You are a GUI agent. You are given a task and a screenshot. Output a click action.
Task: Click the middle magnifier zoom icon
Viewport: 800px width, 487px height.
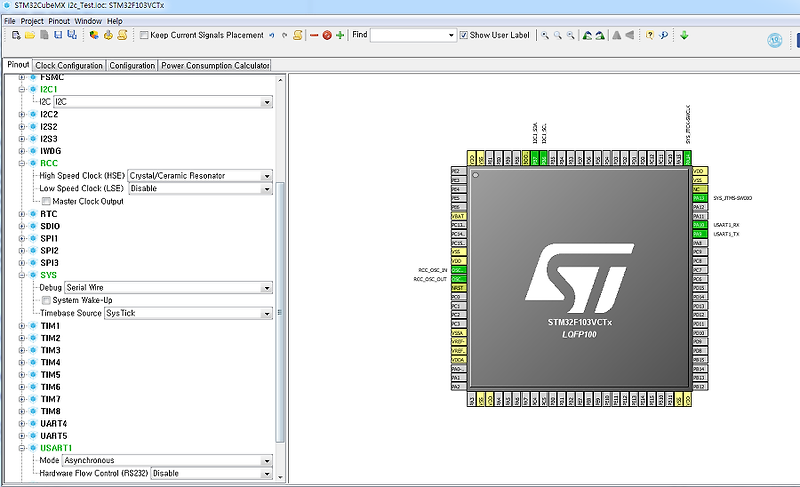[x=558, y=35]
